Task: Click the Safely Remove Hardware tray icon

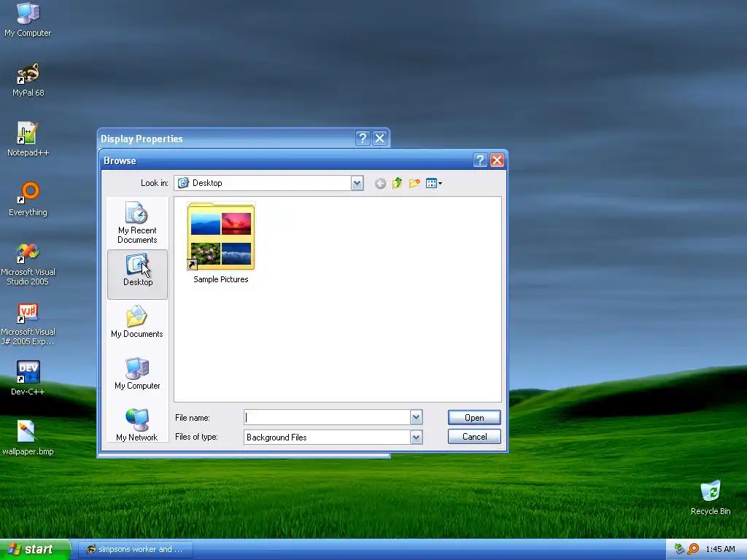Action: click(x=680, y=549)
